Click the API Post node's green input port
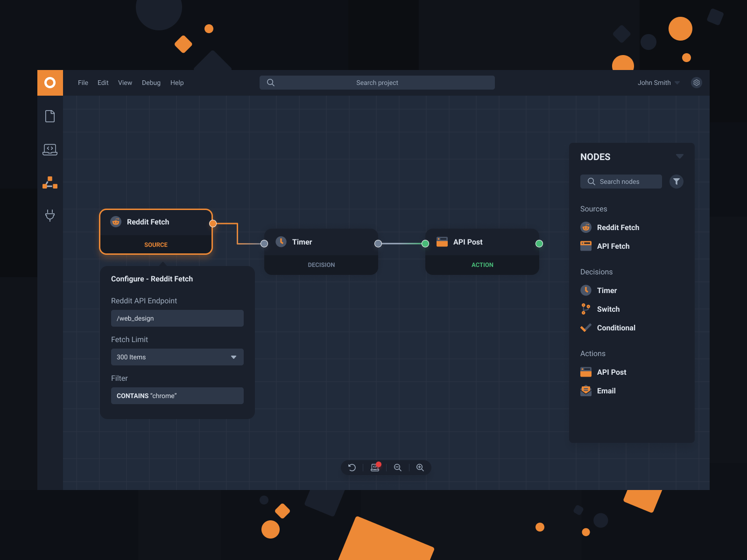This screenshot has width=747, height=560. pyautogui.click(x=425, y=244)
